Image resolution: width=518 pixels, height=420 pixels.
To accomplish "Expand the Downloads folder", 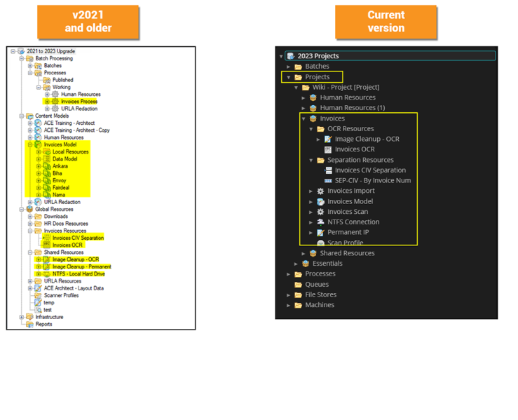I will pos(30,217).
